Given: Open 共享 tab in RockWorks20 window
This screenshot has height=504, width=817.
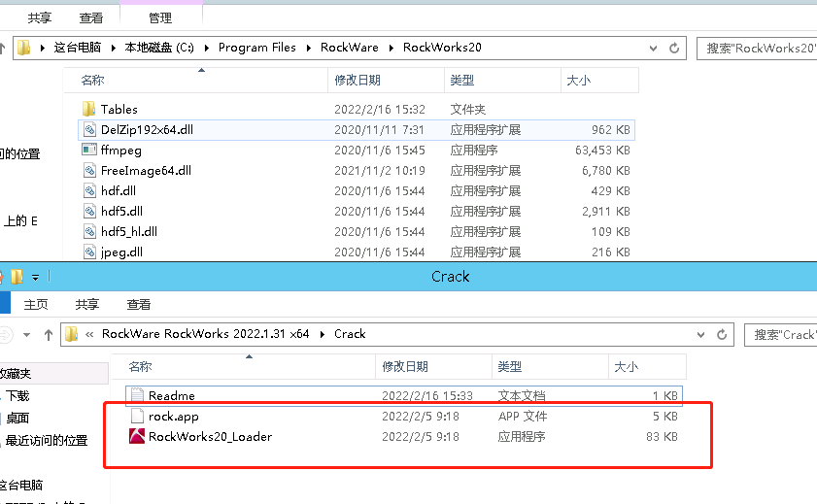Looking at the screenshot, I should click(x=40, y=18).
